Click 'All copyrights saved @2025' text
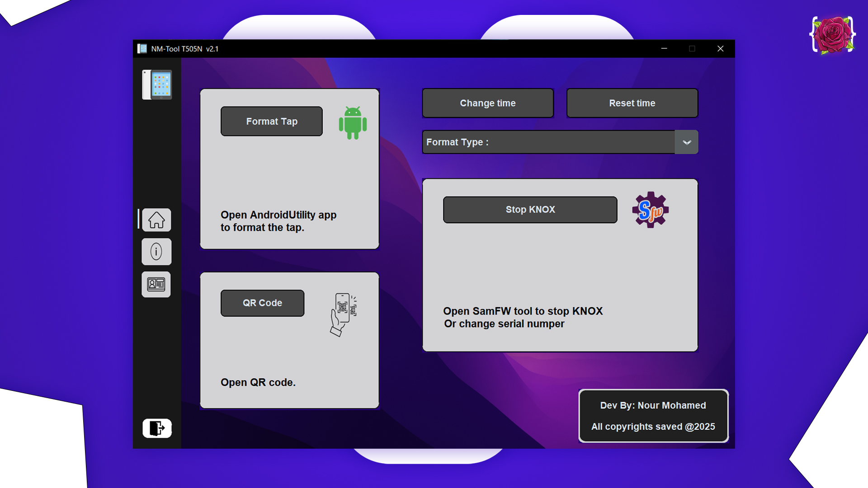Viewport: 868px width, 488px height. pyautogui.click(x=653, y=427)
